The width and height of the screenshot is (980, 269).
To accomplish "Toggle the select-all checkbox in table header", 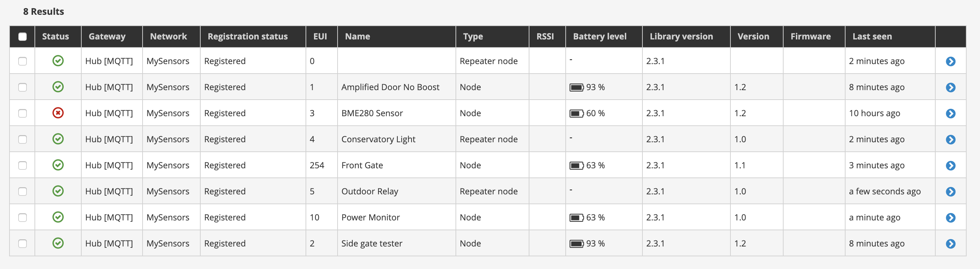I will pos(23,37).
